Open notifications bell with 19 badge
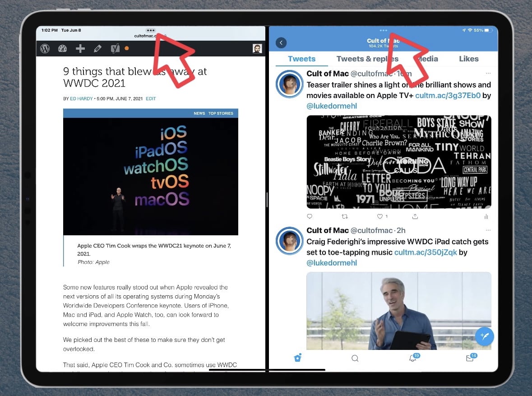The height and width of the screenshot is (396, 532). pos(412,359)
